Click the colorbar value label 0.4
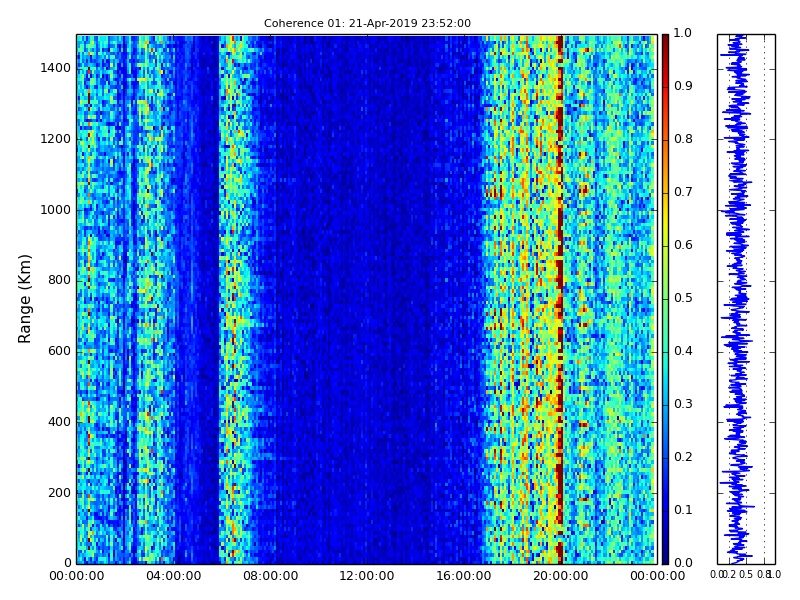 683,352
